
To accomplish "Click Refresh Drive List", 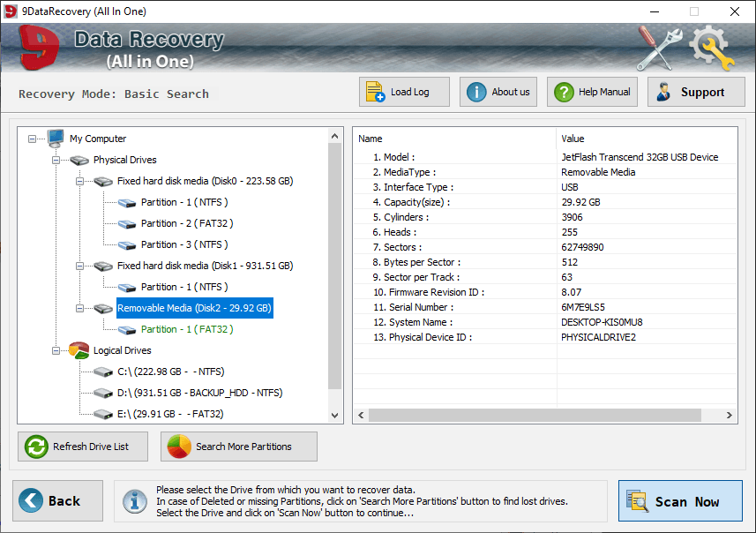I will coord(83,447).
